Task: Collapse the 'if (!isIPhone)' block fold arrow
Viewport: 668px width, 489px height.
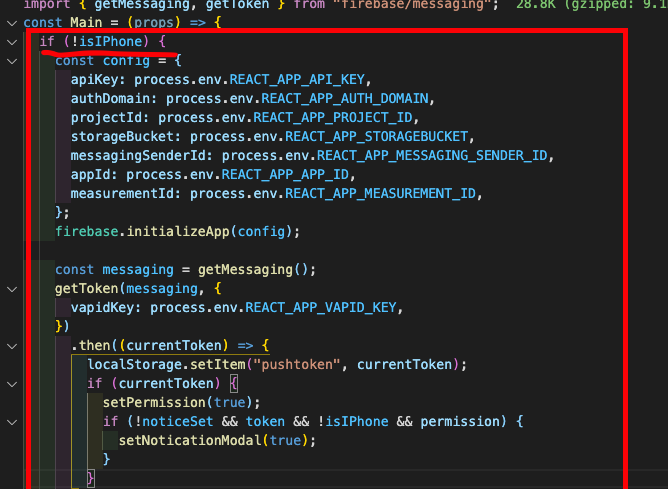Action: 12,42
